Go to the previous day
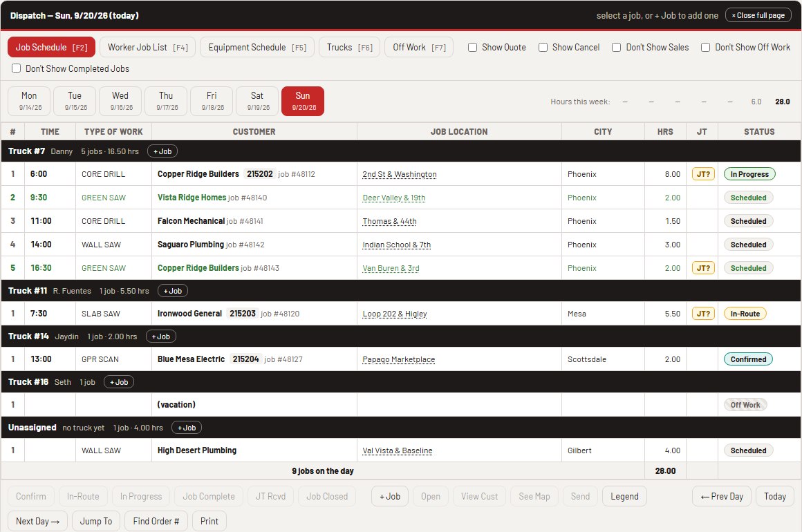 coord(722,496)
